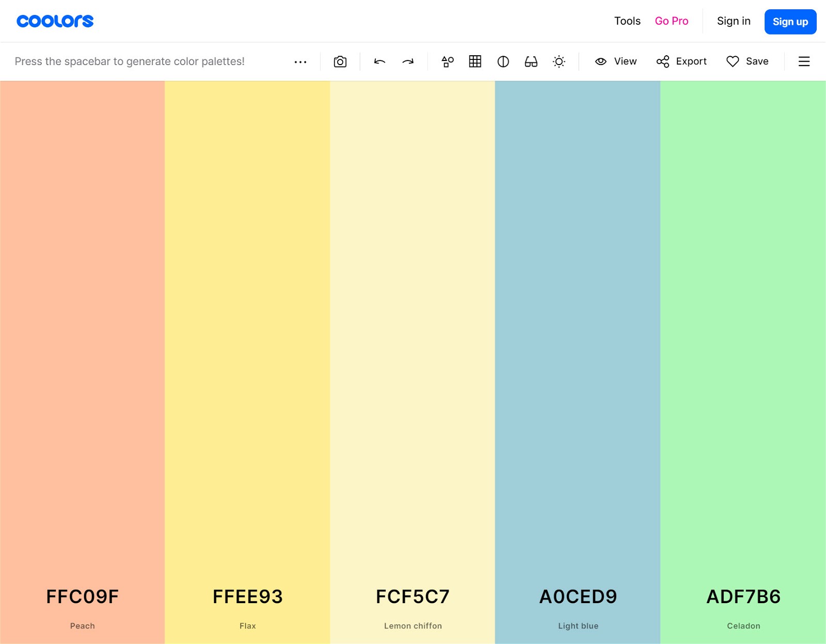Redo with the right curved arrow
Viewport: 826px width, 644px height.
coord(408,61)
